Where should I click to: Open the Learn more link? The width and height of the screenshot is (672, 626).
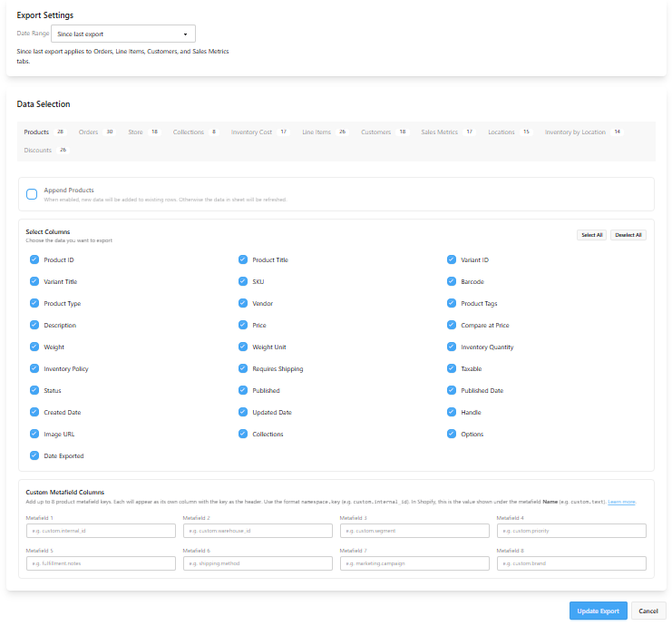(621, 502)
